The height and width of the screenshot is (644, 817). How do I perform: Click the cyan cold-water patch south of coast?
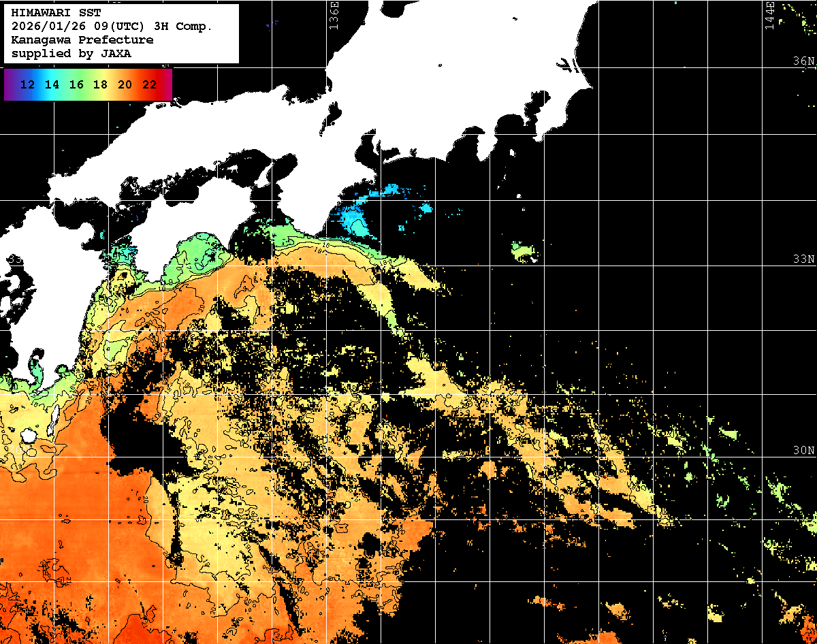[x=353, y=219]
